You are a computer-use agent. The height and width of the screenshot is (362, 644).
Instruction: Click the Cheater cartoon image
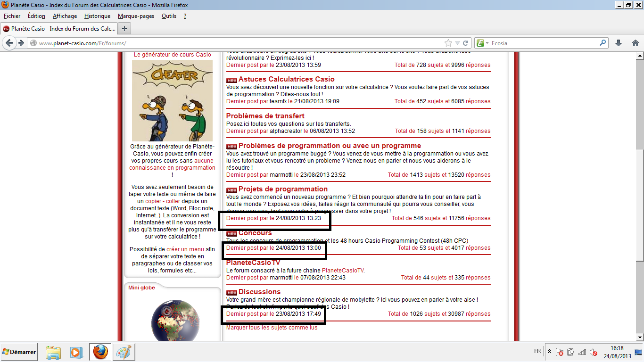click(x=172, y=100)
